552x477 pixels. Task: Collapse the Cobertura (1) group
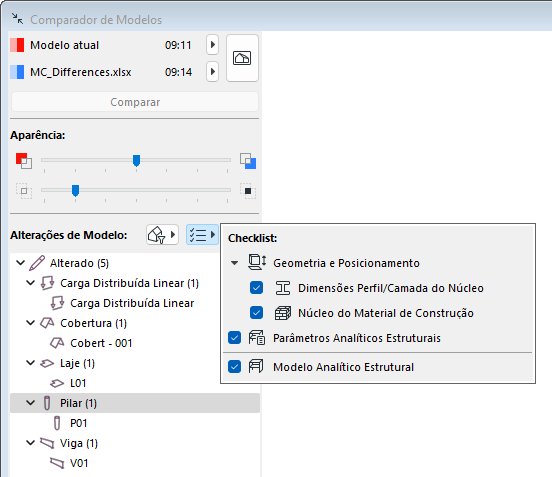coord(31,323)
